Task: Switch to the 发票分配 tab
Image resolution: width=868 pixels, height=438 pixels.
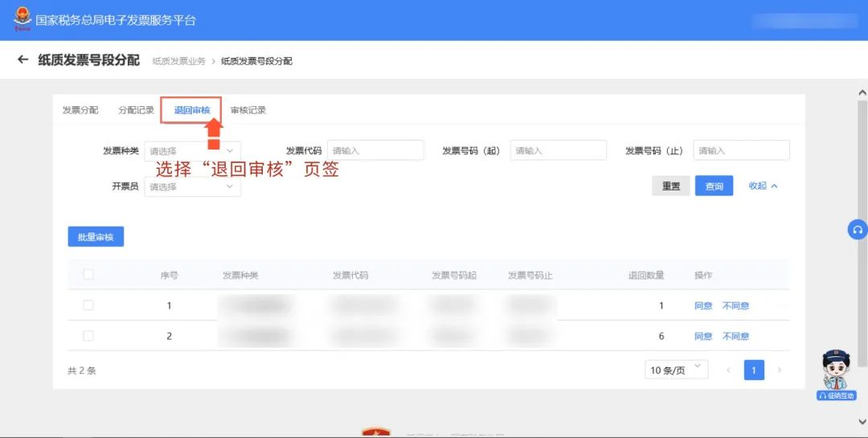Action: pyautogui.click(x=80, y=110)
